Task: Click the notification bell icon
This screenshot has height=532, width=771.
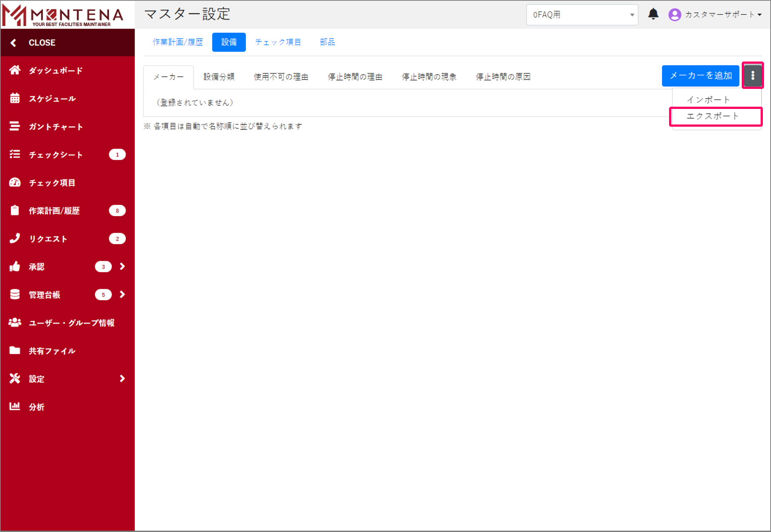Action: [x=653, y=14]
